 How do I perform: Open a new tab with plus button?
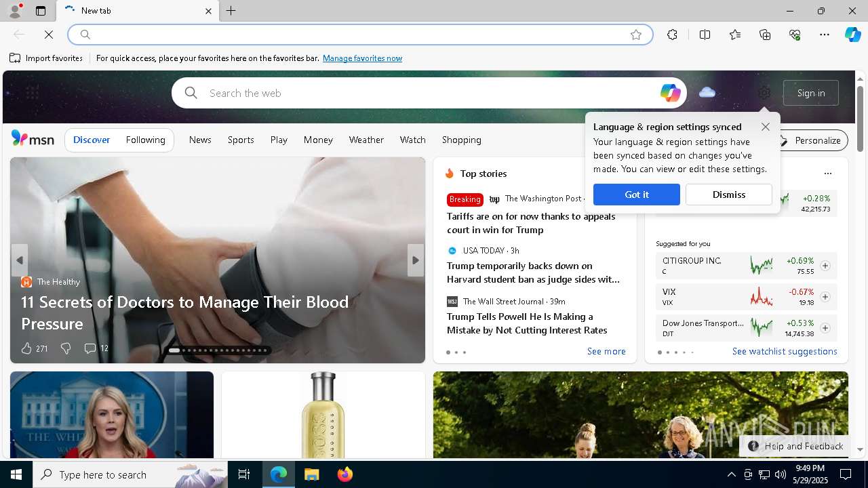tap(231, 11)
